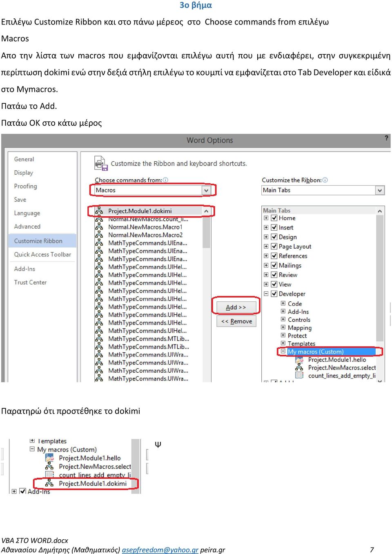Expand the Home tab node

pos(266,218)
